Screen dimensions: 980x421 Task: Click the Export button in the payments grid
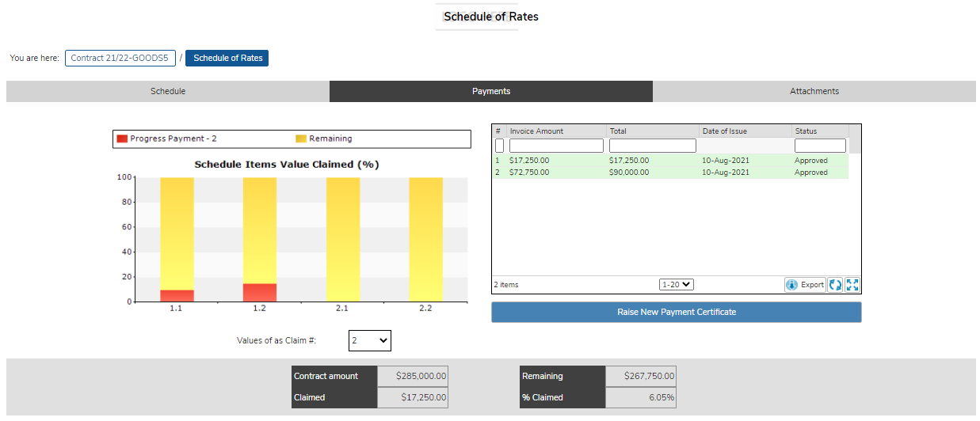[805, 285]
